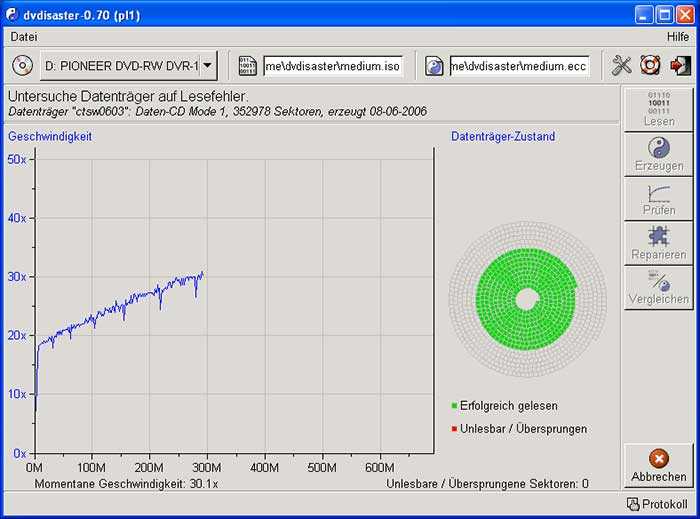Click the Unlesbare / Übersprungene Sektoren: 0 text

(x=488, y=484)
